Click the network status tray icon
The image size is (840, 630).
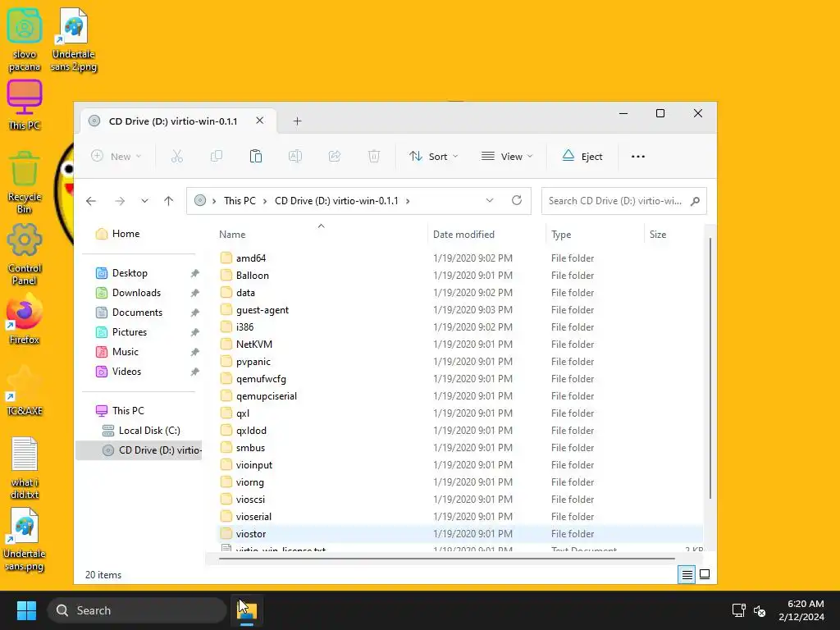pos(739,610)
